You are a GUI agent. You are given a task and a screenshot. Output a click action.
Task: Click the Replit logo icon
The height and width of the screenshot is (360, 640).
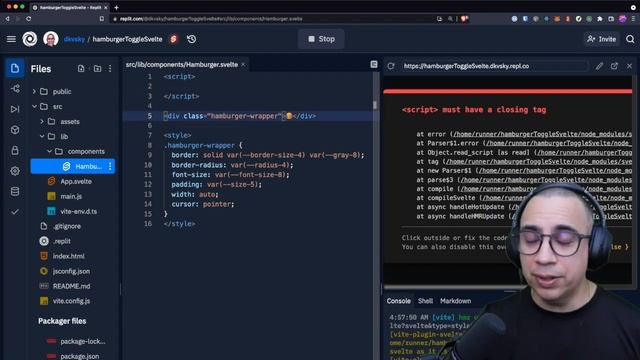pos(30,39)
